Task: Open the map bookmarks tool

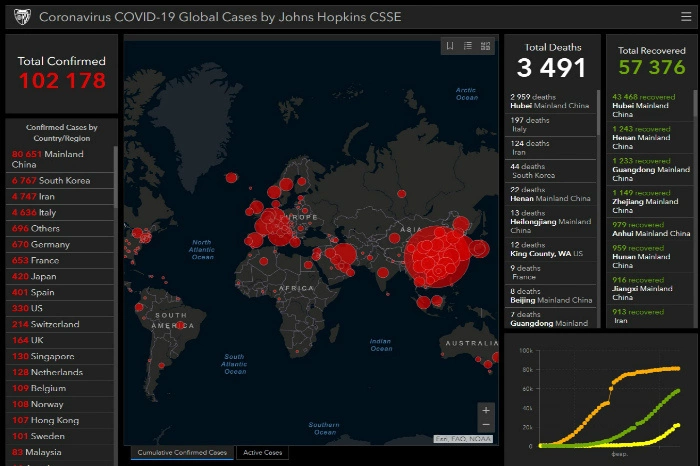Action: point(451,46)
